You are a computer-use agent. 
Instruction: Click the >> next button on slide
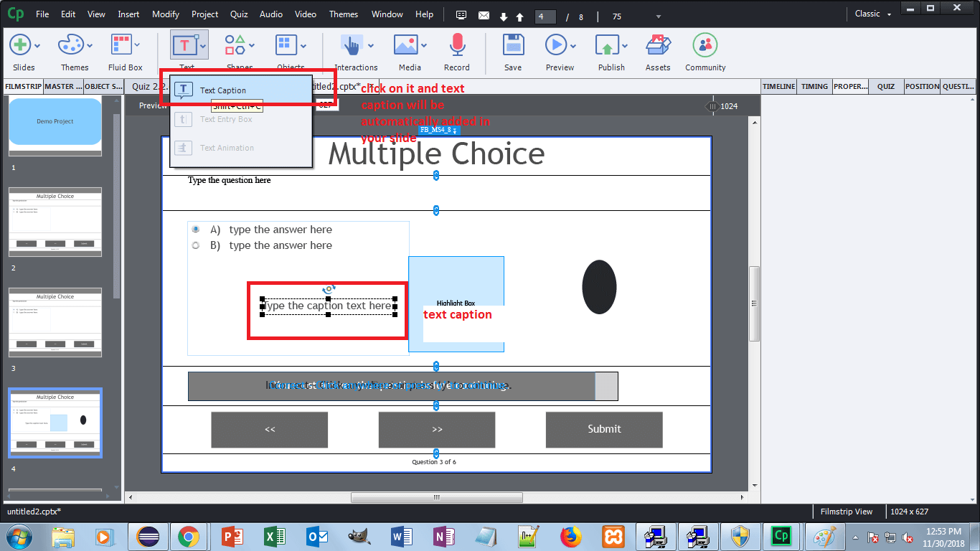coord(437,429)
